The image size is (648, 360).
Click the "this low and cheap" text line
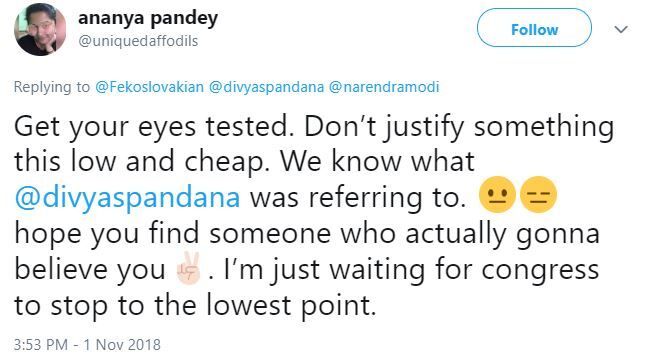pyautogui.click(x=139, y=162)
